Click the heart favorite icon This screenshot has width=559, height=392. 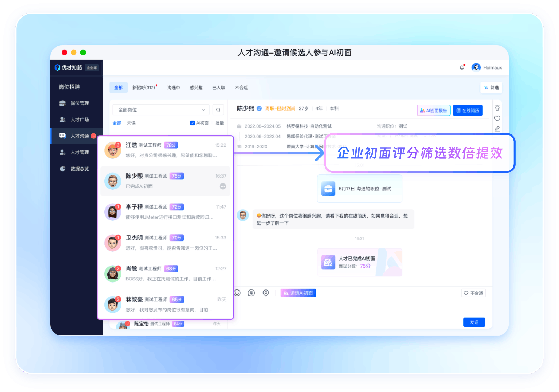point(497,119)
